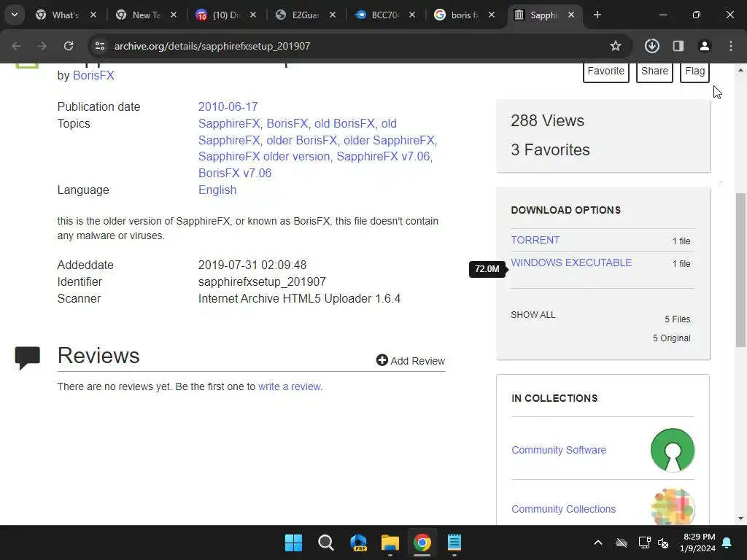Close the BCC70 tab
The width and height of the screenshot is (747, 560).
[412, 15]
